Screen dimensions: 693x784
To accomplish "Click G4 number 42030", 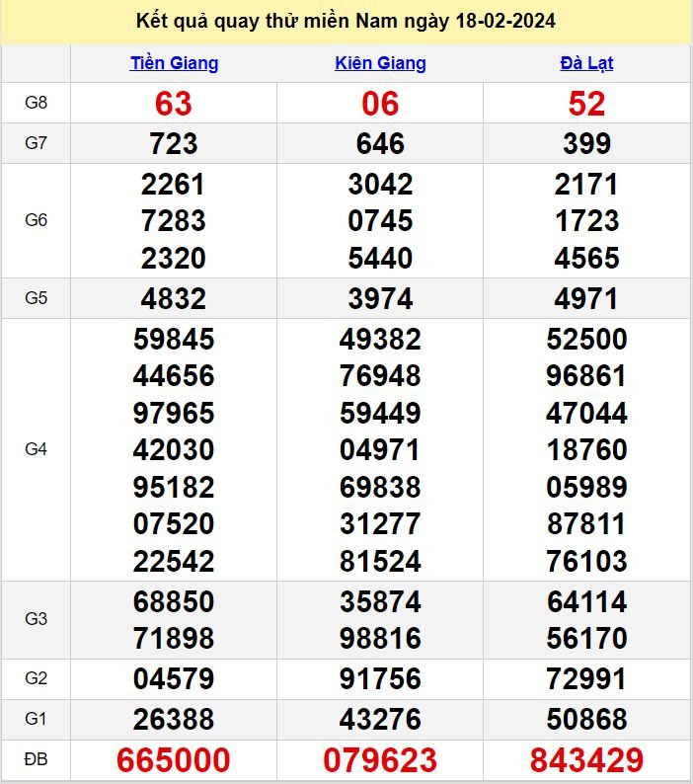I will click(x=174, y=450).
